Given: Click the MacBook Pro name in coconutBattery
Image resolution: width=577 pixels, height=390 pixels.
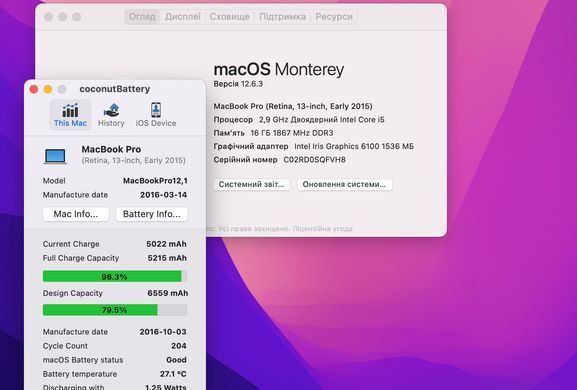Looking at the screenshot, I should 111,149.
